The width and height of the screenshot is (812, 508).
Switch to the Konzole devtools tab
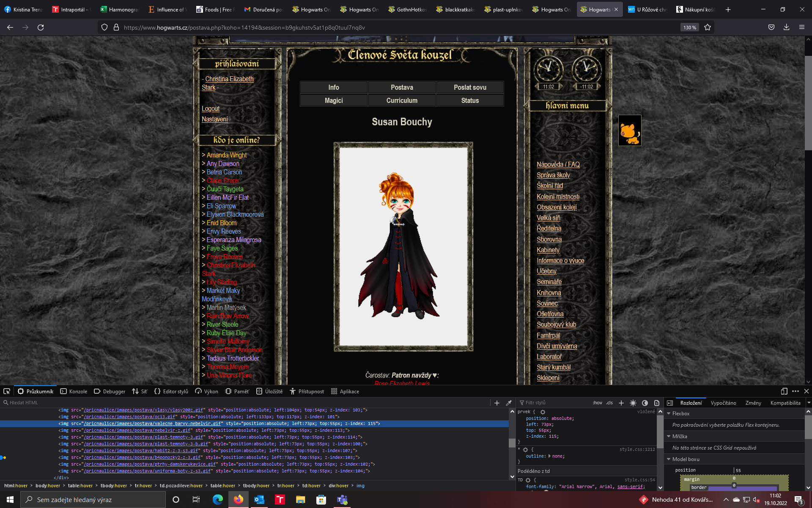[74, 391]
